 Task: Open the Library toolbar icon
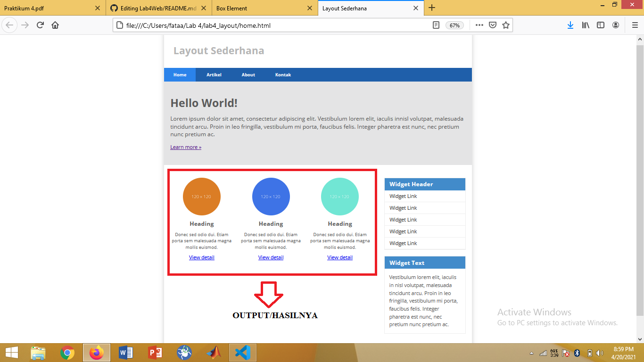pyautogui.click(x=586, y=25)
